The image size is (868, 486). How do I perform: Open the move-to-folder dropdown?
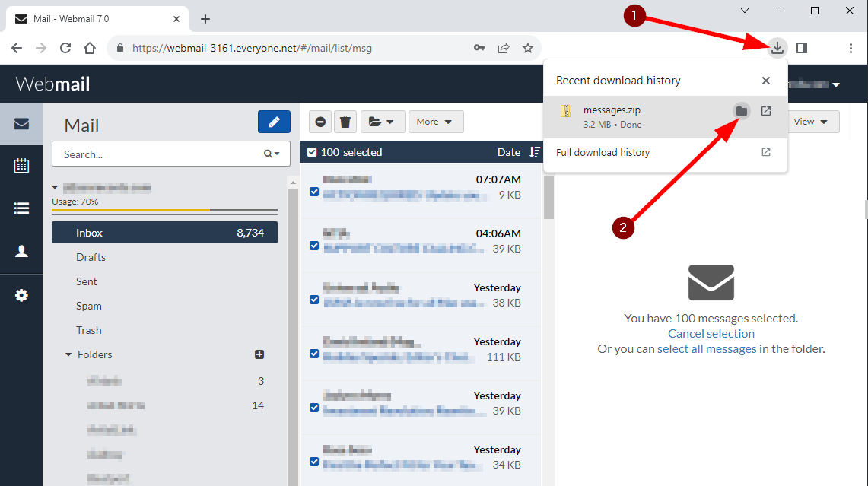click(x=382, y=122)
